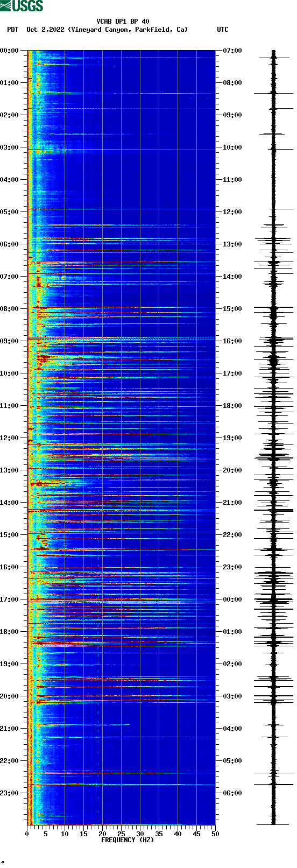Click the 19:00 UTC label on right axis
Image resolution: width=297 pixels, height=868 pixels.
pyautogui.click(x=232, y=438)
